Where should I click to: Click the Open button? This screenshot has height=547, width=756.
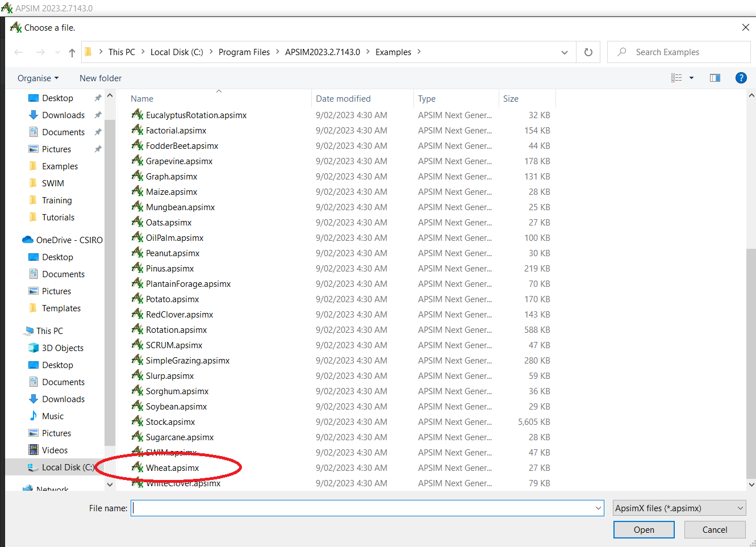(x=644, y=530)
